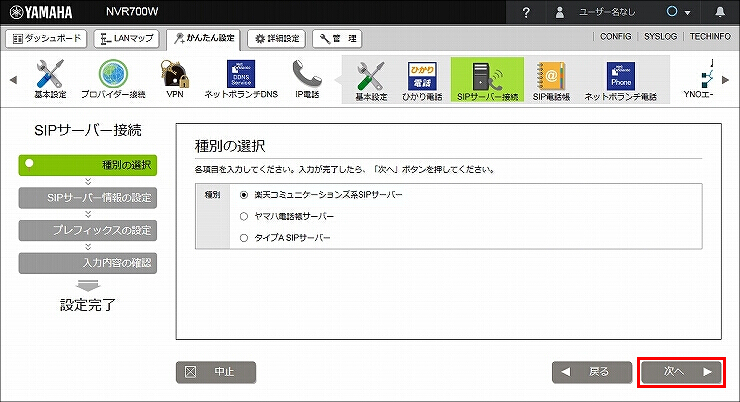Select 入力内容の確認 wizard step
This screenshot has width=740, height=402.
pos(88,263)
